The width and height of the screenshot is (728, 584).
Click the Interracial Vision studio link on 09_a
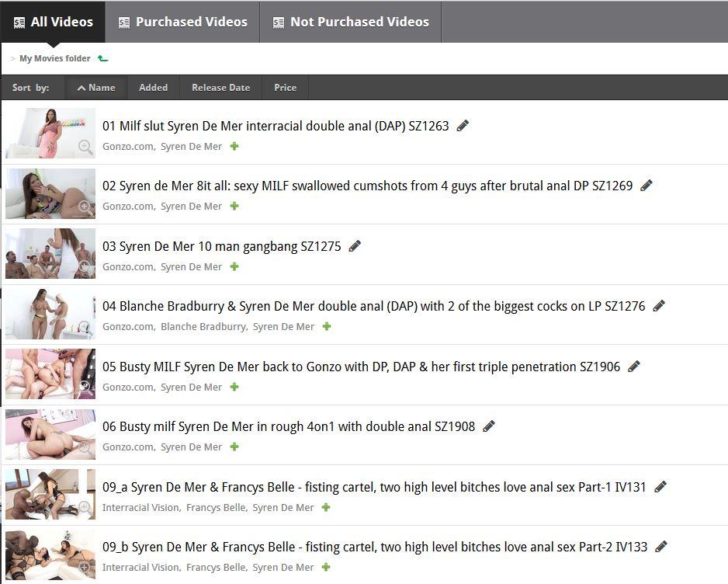141,508
